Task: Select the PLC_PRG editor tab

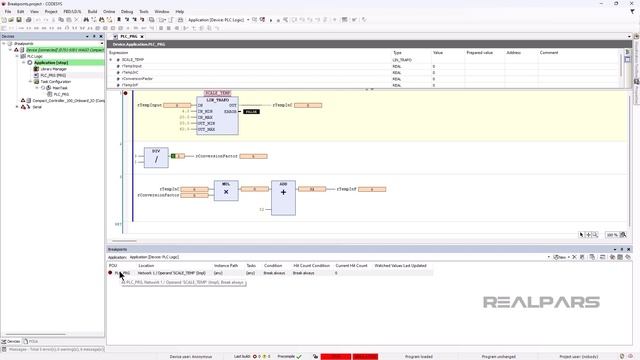Action: click(129, 36)
